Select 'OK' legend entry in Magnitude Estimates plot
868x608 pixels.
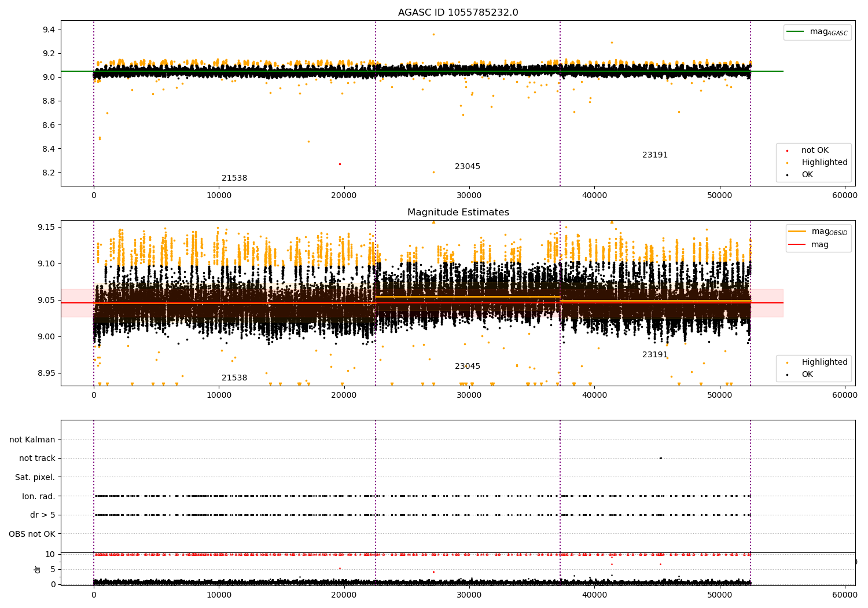(807, 375)
